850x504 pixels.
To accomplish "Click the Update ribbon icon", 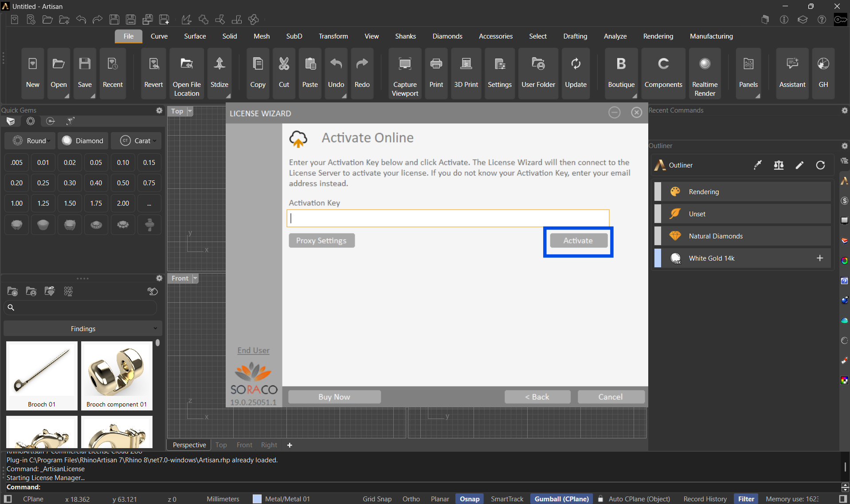I will click(576, 73).
